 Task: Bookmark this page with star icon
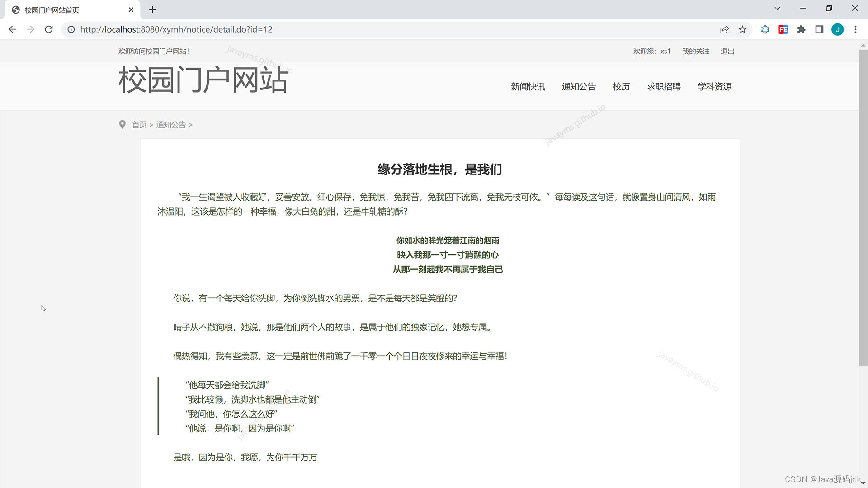pos(742,29)
